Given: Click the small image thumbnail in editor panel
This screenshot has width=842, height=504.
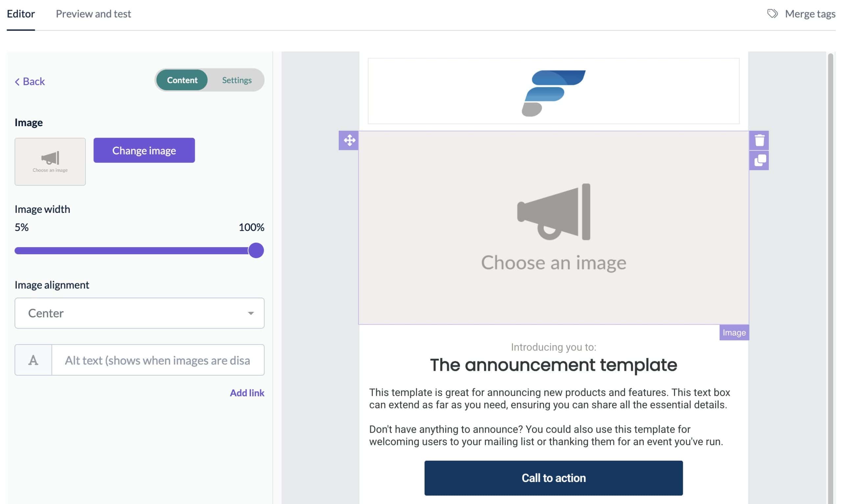Looking at the screenshot, I should pyautogui.click(x=50, y=161).
